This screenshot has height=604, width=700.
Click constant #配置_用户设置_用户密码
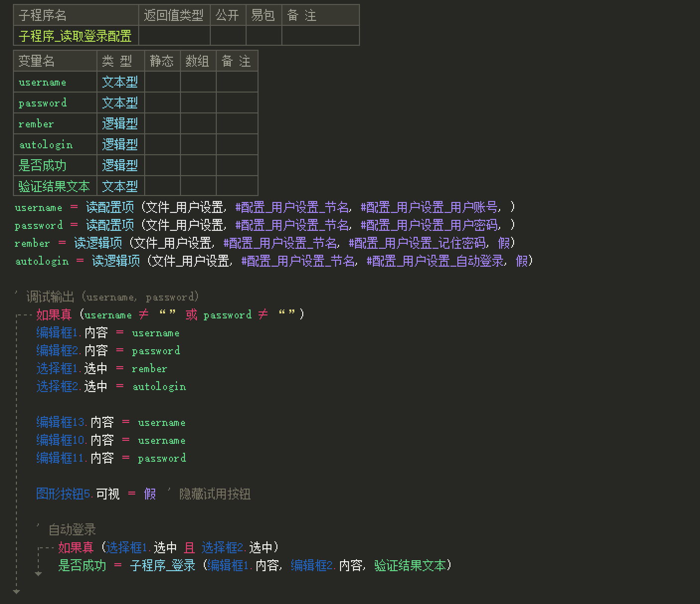coord(429,225)
